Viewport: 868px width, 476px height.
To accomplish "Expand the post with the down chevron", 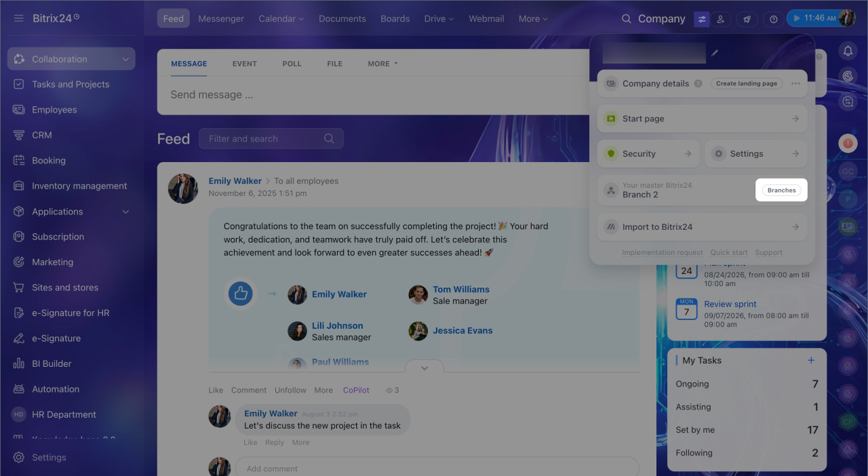I will 425,368.
